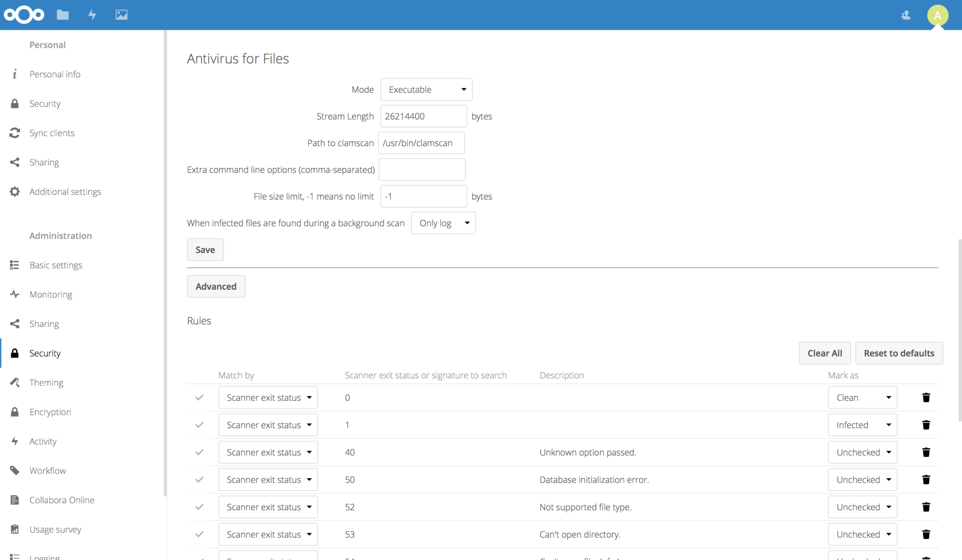Open the Photos app from the top bar
Screen dimensions: 962x560
click(122, 15)
